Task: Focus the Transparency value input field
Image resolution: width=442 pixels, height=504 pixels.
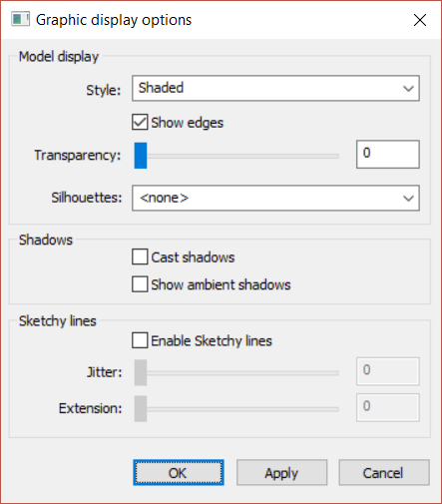Action: [x=388, y=154]
